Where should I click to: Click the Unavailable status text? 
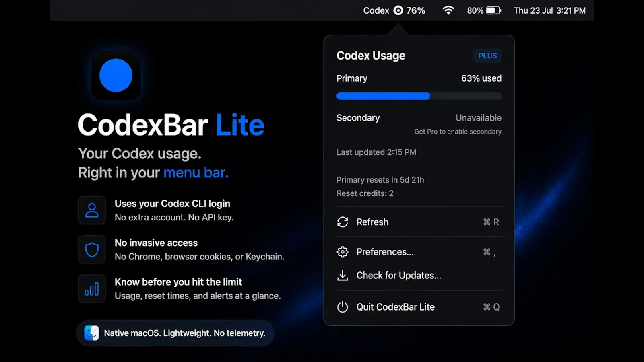click(479, 118)
